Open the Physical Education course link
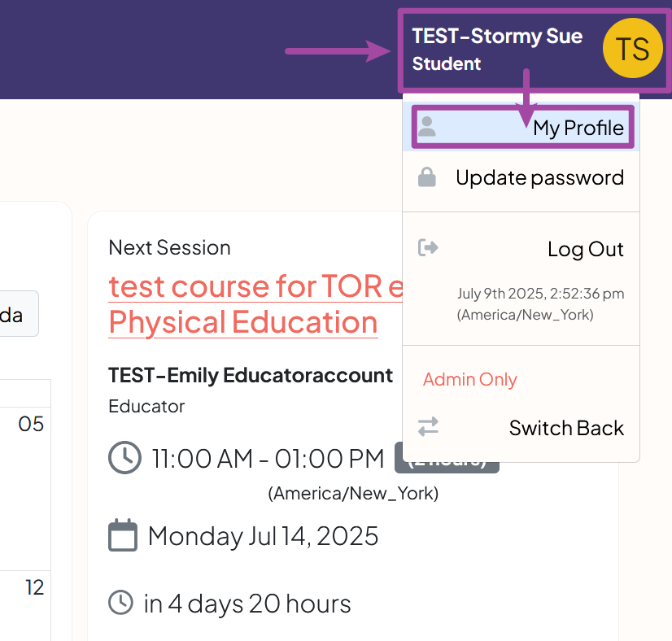This screenshot has width=672, height=641. pos(242,322)
